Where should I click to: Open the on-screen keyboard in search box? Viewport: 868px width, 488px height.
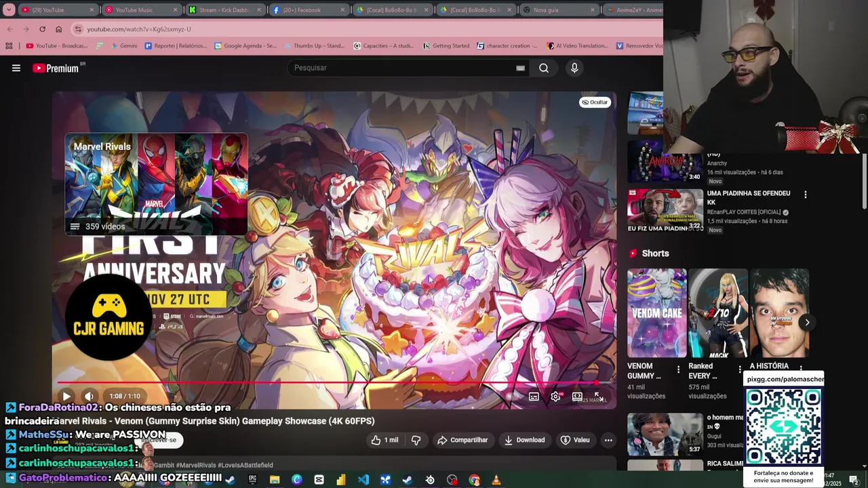pos(520,68)
